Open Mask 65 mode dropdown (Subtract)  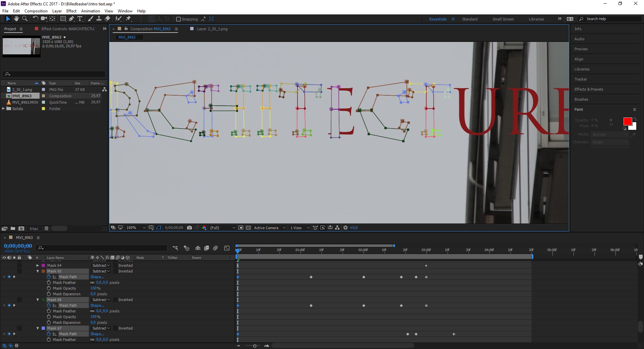[101, 271]
